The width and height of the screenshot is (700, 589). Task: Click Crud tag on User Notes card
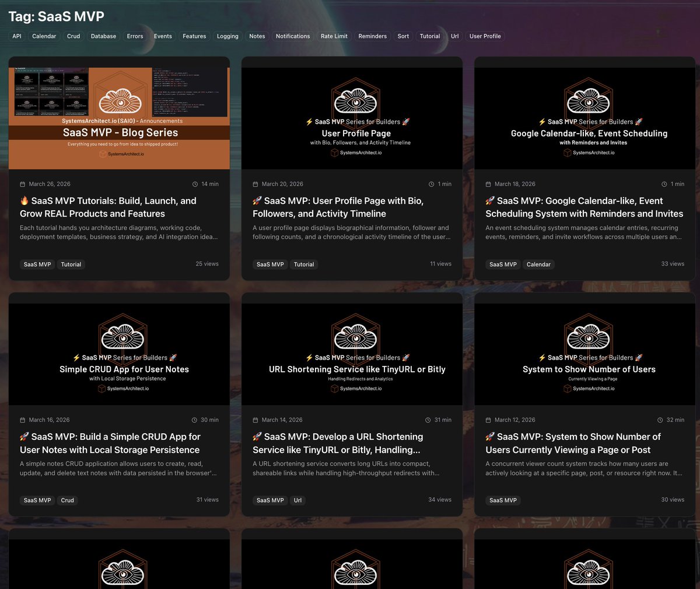click(x=68, y=500)
